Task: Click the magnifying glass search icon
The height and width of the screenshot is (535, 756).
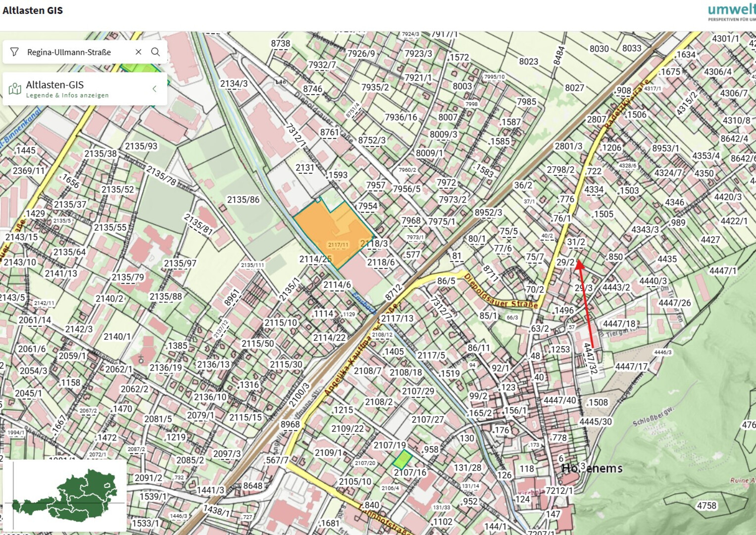Action: click(155, 52)
